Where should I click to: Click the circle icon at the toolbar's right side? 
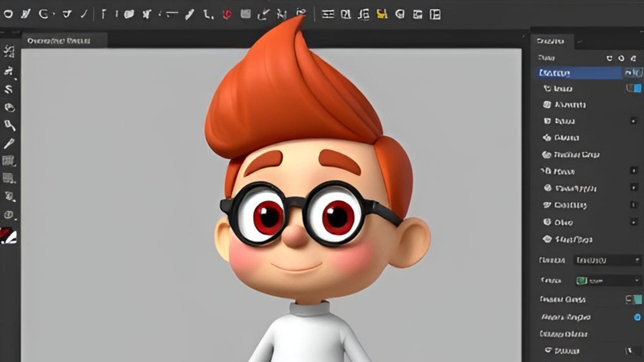pos(400,14)
